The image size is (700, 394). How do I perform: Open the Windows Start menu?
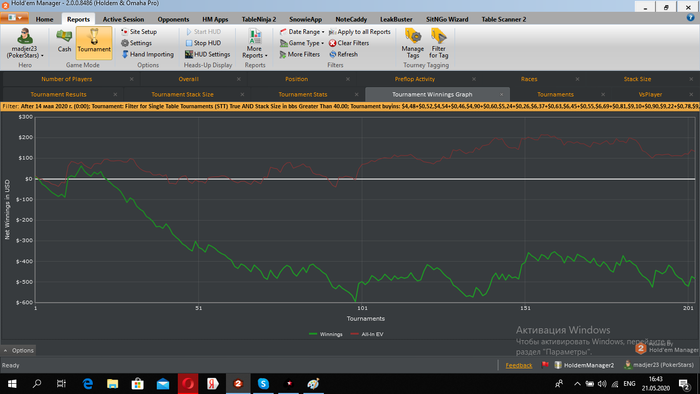[x=12, y=383]
